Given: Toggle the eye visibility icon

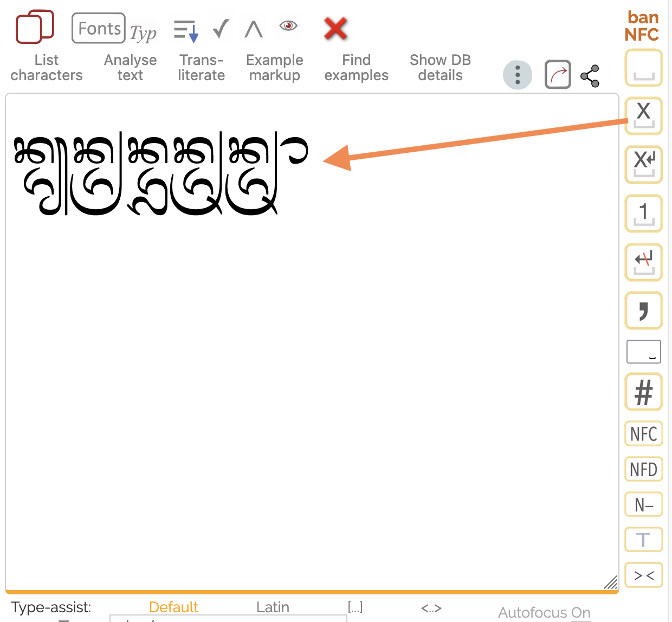Looking at the screenshot, I should click(288, 25).
